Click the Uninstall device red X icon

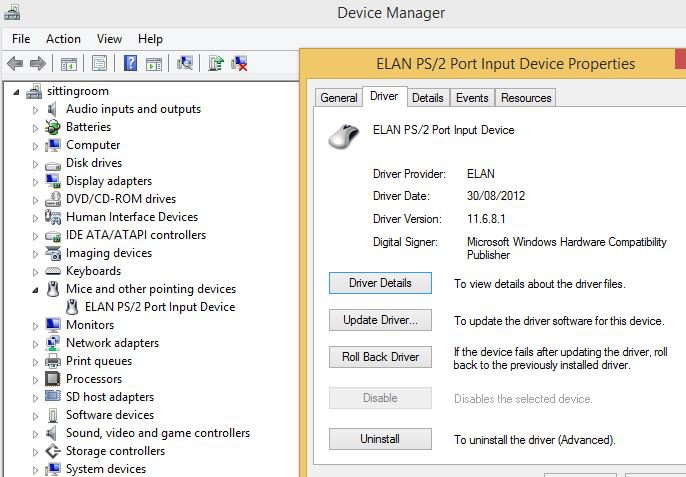(240, 64)
